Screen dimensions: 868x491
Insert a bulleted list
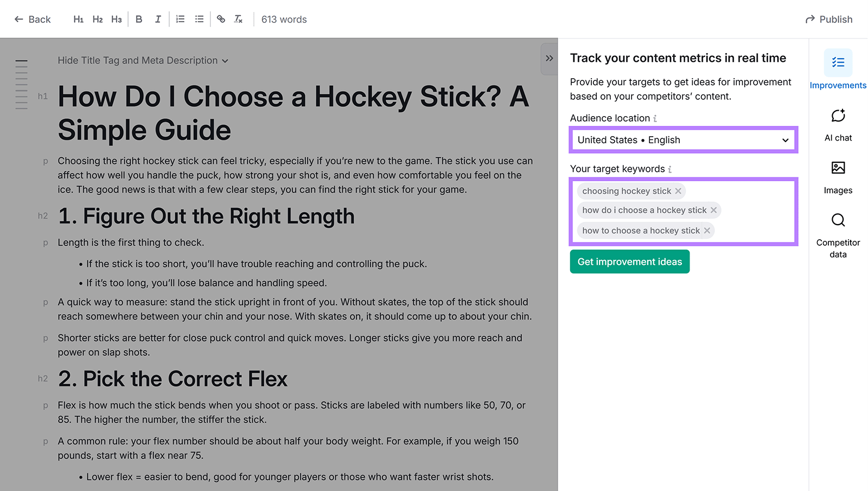pos(199,18)
